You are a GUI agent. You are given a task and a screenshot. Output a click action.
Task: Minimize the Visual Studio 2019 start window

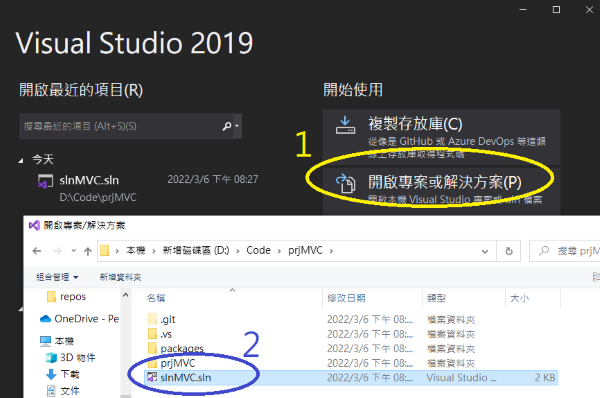click(x=523, y=10)
